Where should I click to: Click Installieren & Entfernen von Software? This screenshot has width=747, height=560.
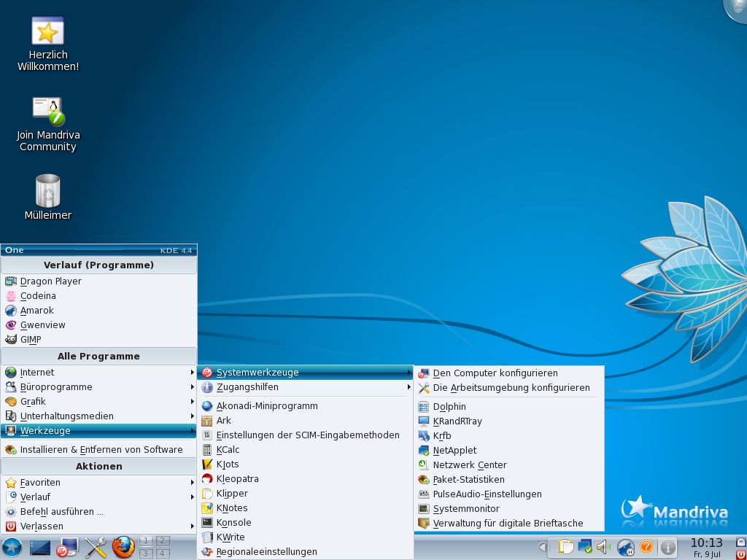(101, 450)
